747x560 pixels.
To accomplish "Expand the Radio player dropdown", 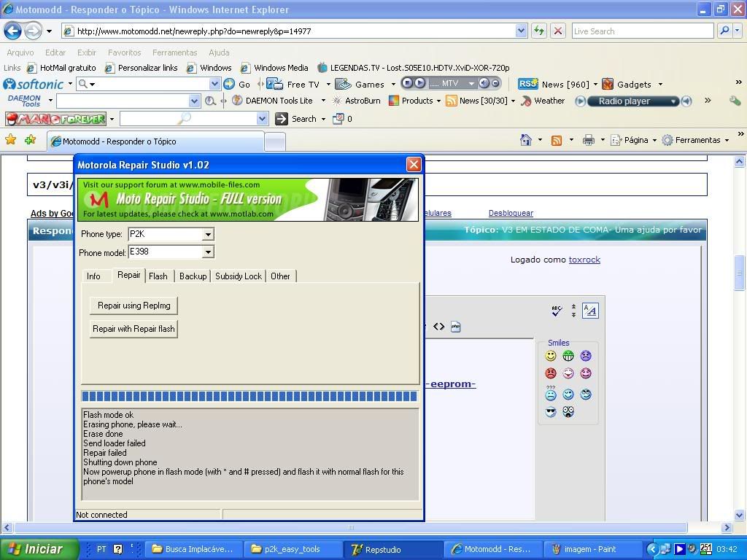I will pos(673,101).
